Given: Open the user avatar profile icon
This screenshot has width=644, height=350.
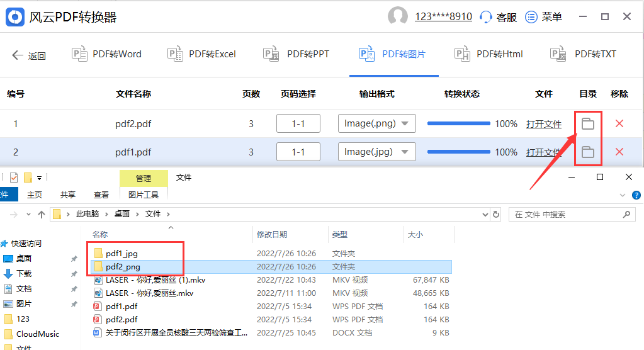Looking at the screenshot, I should 398,16.
